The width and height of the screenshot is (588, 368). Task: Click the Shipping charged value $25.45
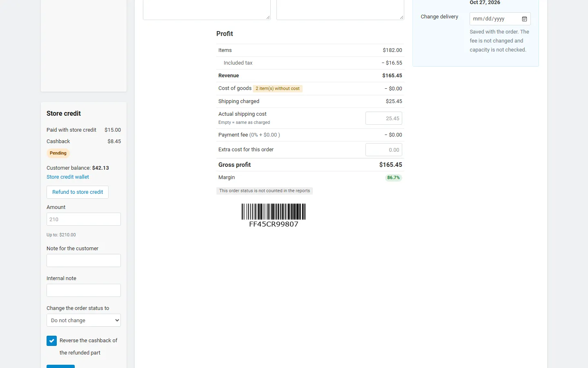tap(394, 101)
